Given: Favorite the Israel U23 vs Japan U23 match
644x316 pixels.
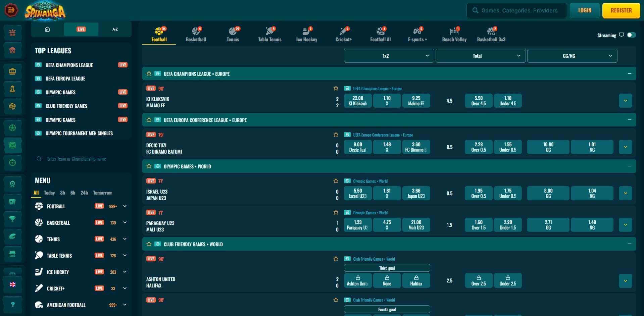Looking at the screenshot, I should coord(336,181).
